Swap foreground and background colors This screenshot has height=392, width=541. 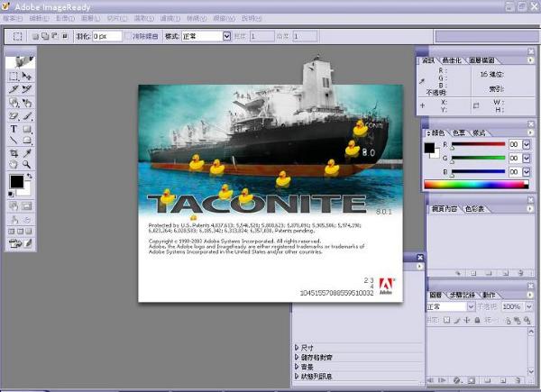pyautogui.click(x=30, y=176)
